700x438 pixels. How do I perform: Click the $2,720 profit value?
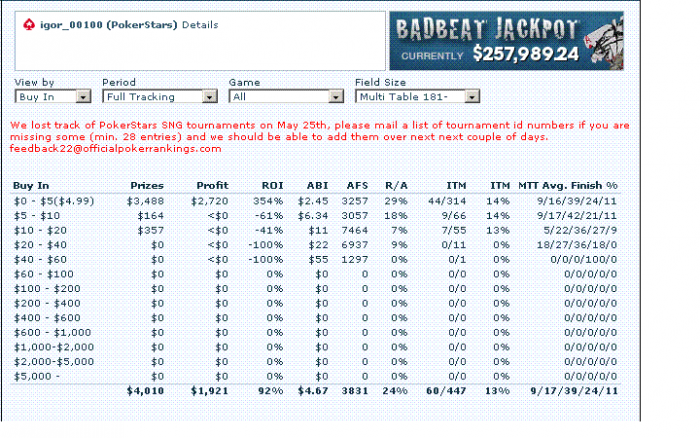click(210, 201)
